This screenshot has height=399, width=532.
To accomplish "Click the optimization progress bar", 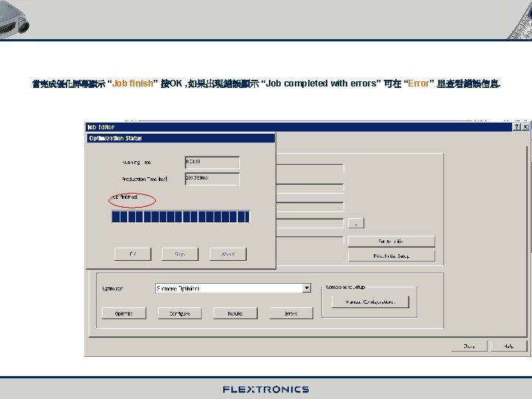I will [181, 216].
